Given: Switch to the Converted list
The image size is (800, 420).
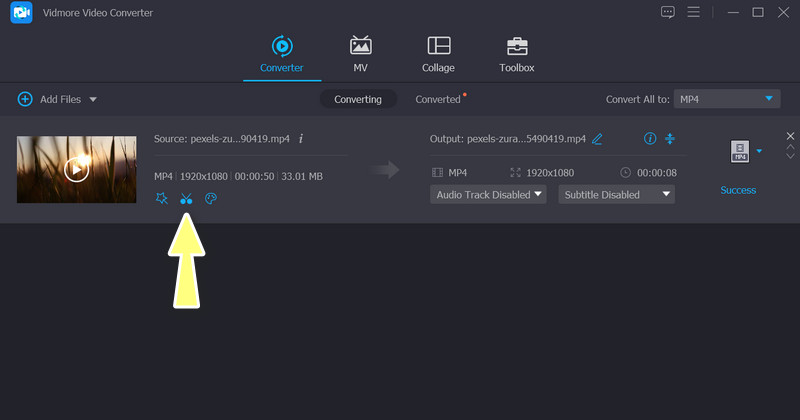Looking at the screenshot, I should pos(439,100).
